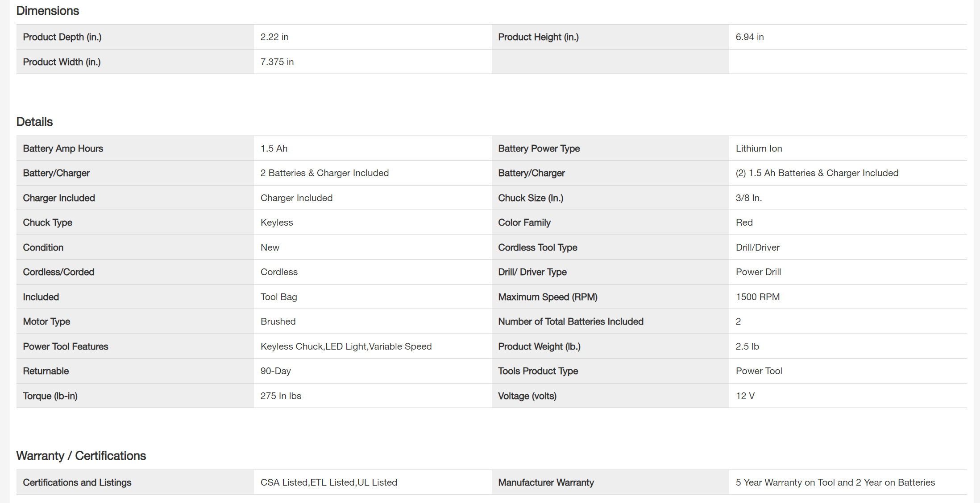Click the Lithium Ion value
980x503 pixels.
click(x=759, y=148)
